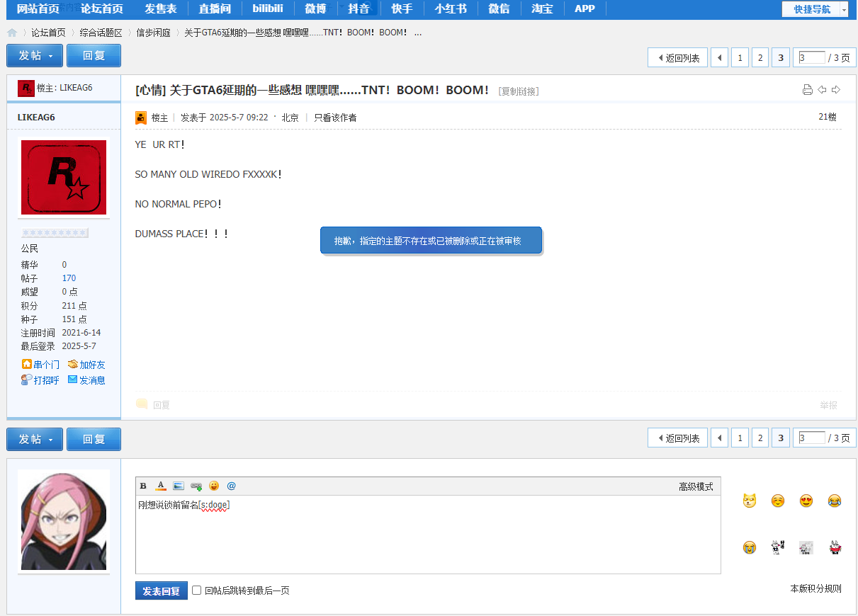This screenshot has height=616, width=858.
Task: Go to page 1 in top pagination
Action: click(740, 58)
